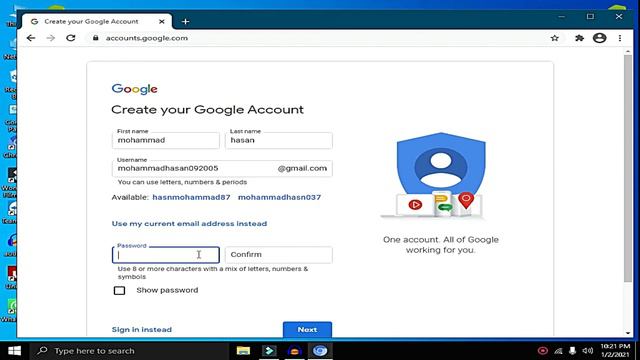Close the Create your Google Account tab

(x=162, y=21)
